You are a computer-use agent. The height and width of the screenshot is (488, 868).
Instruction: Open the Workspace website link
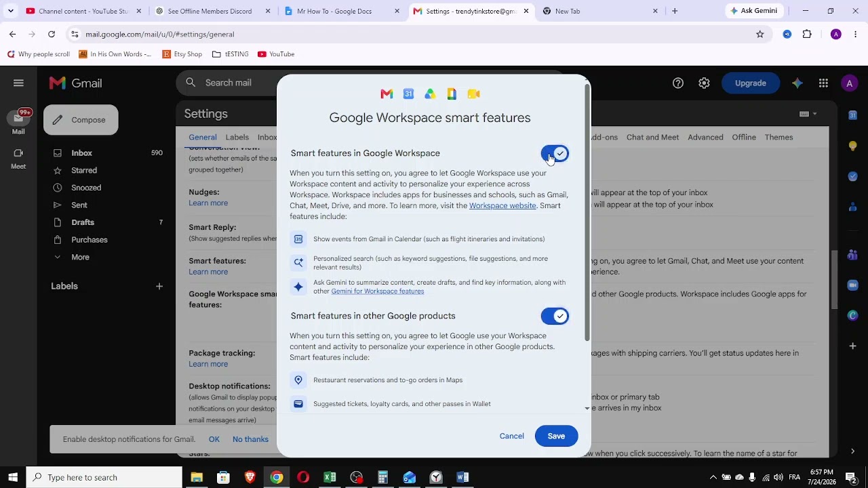pyautogui.click(x=502, y=205)
